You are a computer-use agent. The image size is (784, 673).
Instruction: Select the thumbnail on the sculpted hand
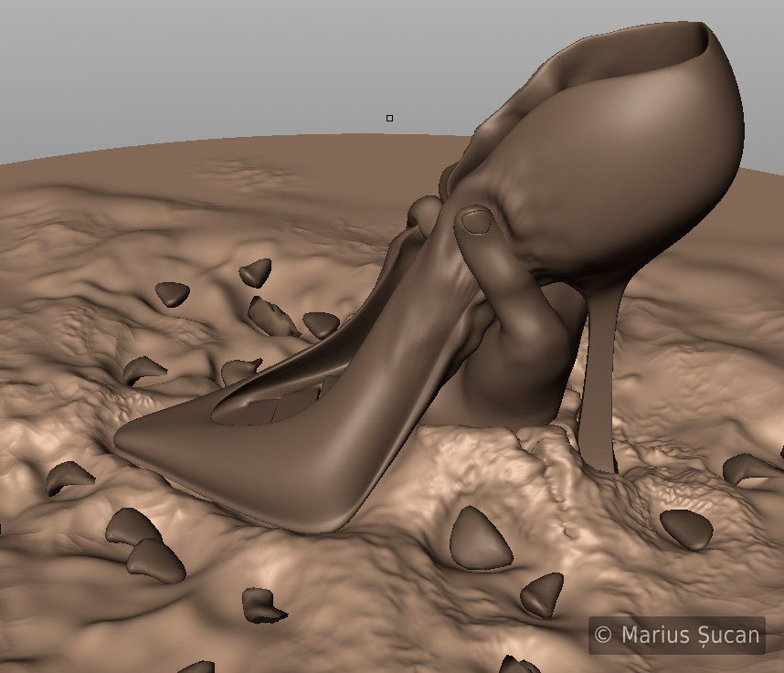point(474,220)
